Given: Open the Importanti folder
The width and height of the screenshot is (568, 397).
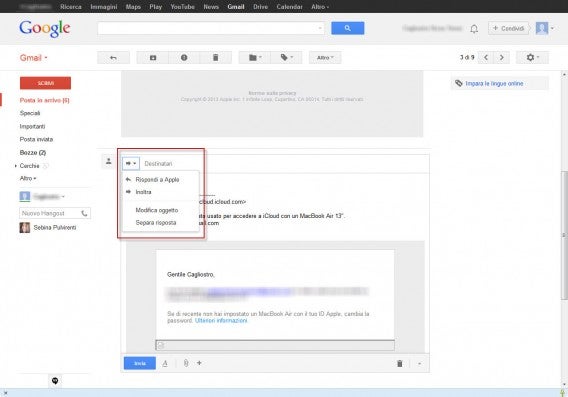Looking at the screenshot, I should click(x=32, y=126).
